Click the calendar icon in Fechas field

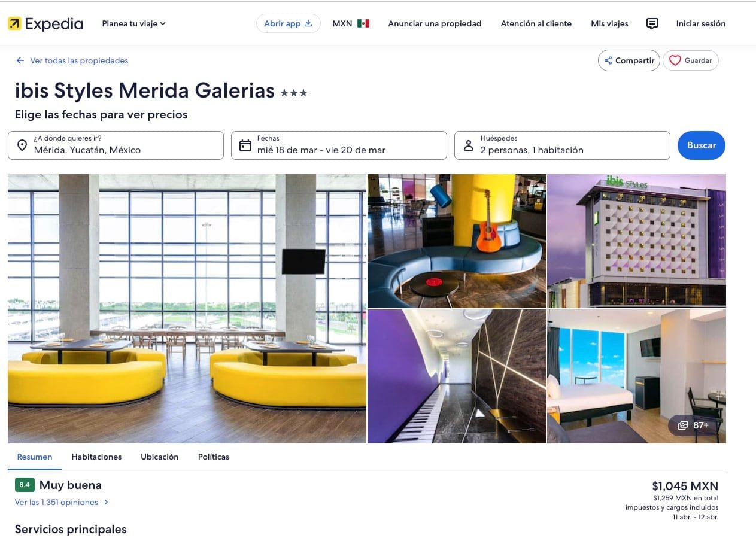(245, 145)
